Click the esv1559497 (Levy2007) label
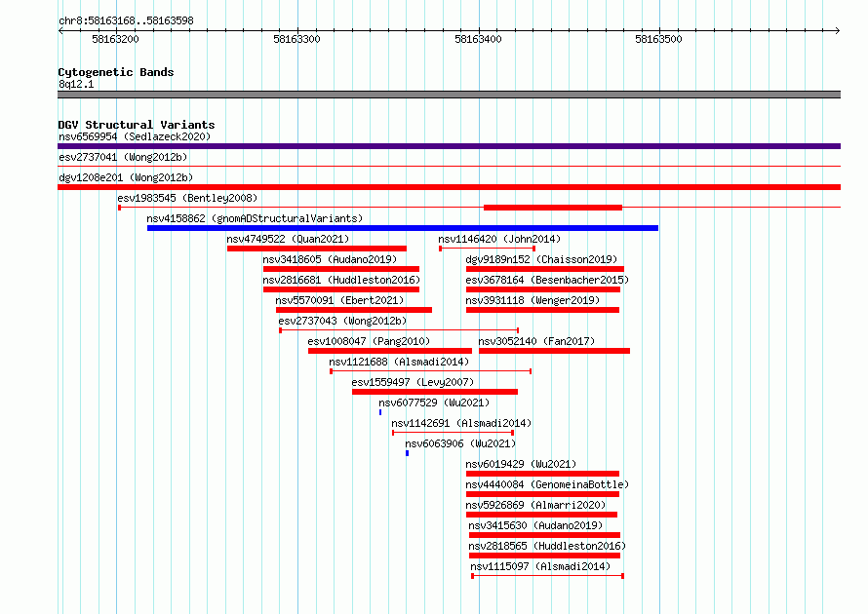The width and height of the screenshot is (868, 614). [413, 382]
